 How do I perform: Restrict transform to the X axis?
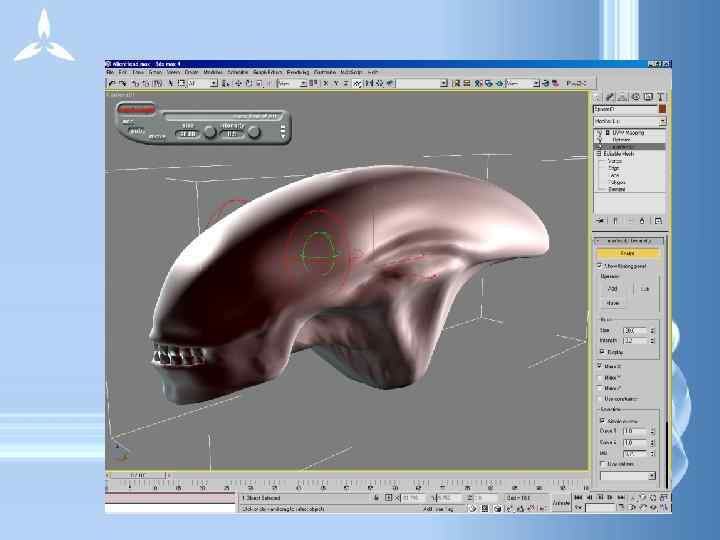pyautogui.click(x=326, y=84)
